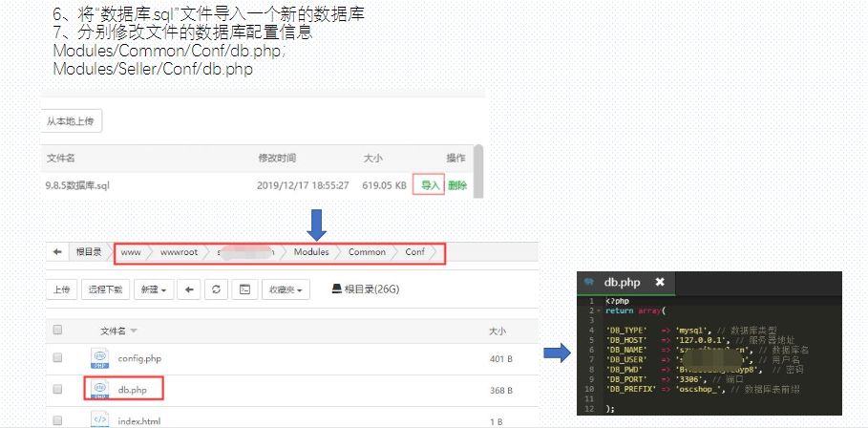Click the index.html file icon
The height and width of the screenshot is (428, 868).
pos(99,419)
